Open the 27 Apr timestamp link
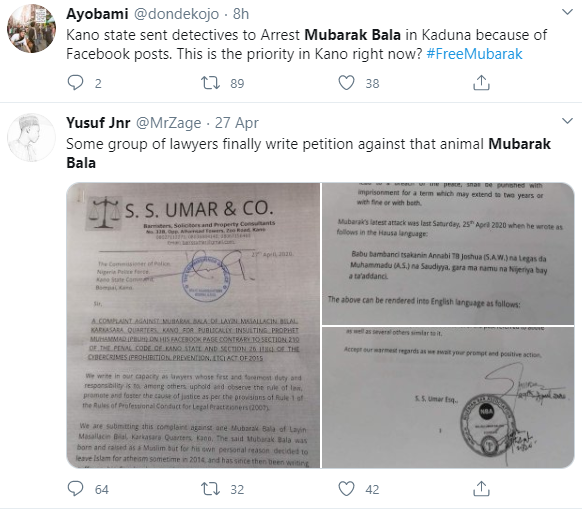The width and height of the screenshot is (582, 511). click(237, 123)
